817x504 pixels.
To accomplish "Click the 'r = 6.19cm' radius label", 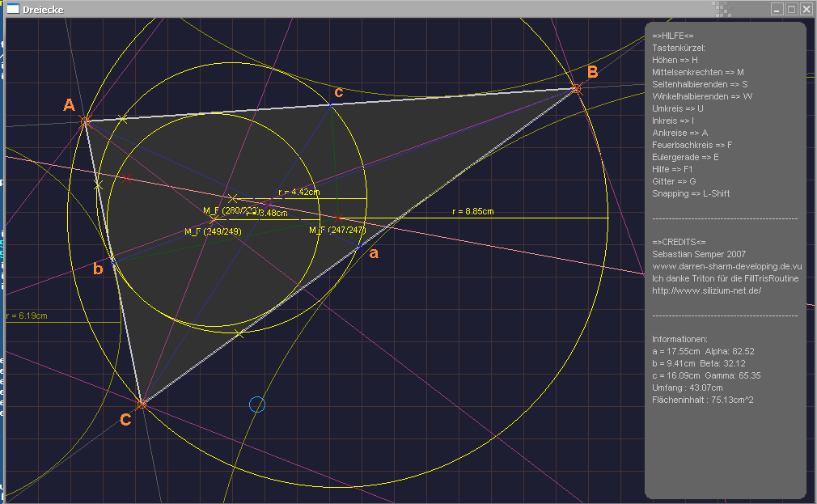I will pyautogui.click(x=27, y=316).
